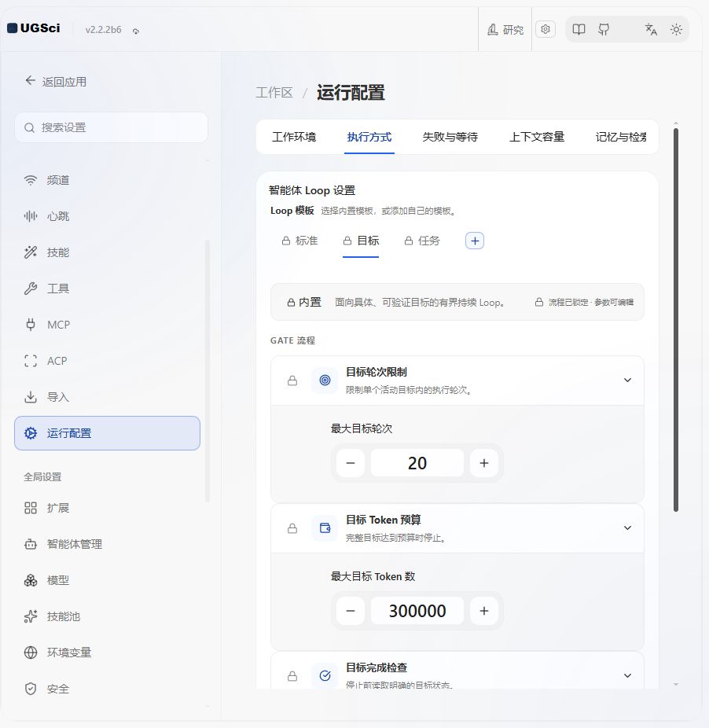
Task: Click the 目标 Token 预算 wallet icon
Action: coord(325,528)
